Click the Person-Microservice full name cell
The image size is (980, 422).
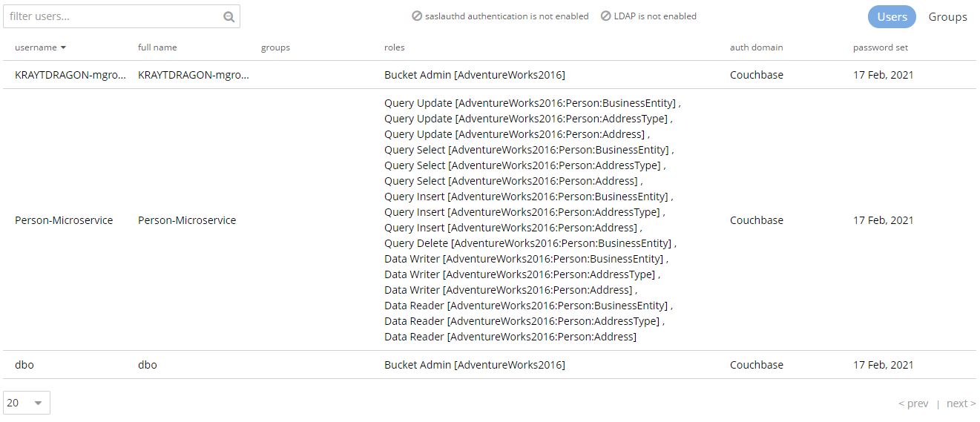click(x=187, y=220)
